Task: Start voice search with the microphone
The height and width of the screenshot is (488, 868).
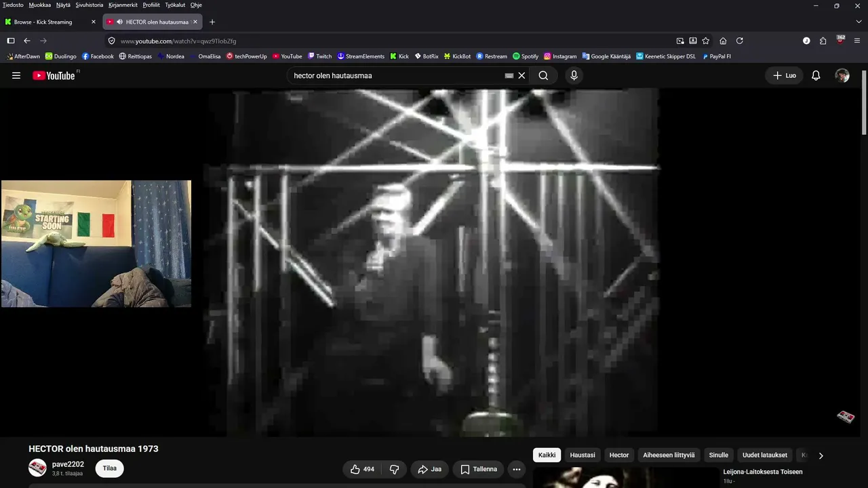Action: [x=574, y=75]
